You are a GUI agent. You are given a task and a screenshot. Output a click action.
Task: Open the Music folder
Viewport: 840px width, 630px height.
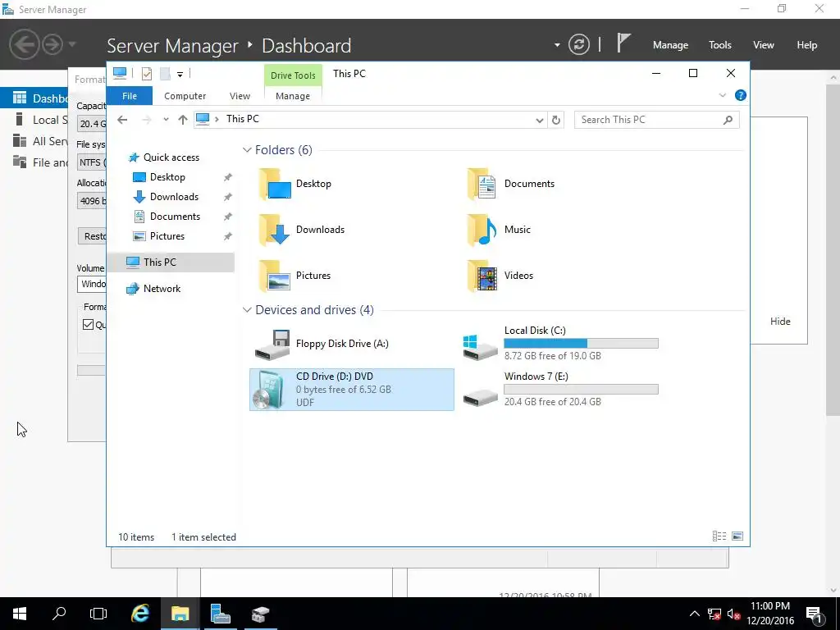[x=498, y=230]
